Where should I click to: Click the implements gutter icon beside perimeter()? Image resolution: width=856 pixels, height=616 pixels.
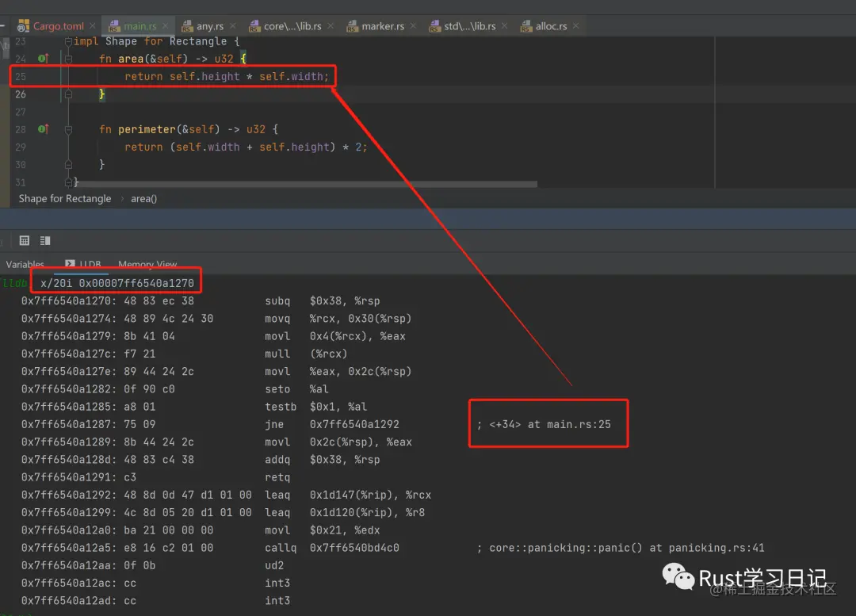[43, 129]
